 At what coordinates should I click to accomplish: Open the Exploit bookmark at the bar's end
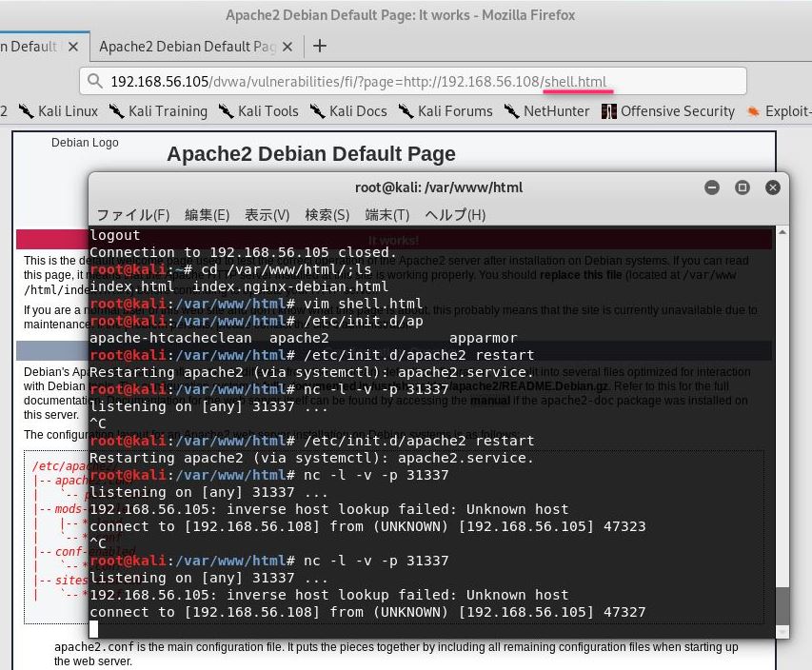pyautogui.click(x=779, y=111)
